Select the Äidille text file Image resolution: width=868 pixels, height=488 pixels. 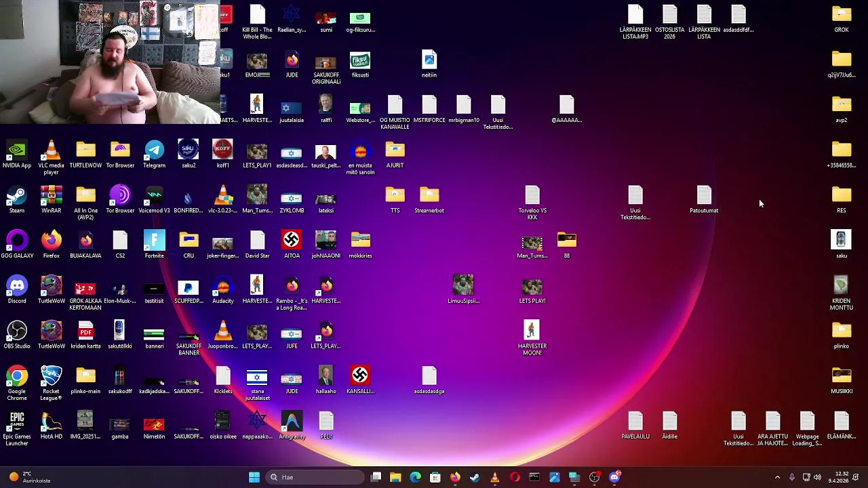(669, 426)
